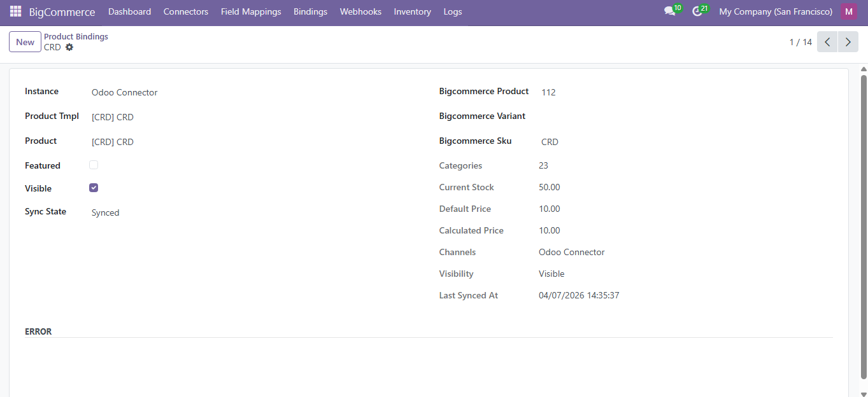Click the New button
Image resolution: width=868 pixels, height=397 pixels.
(x=25, y=42)
